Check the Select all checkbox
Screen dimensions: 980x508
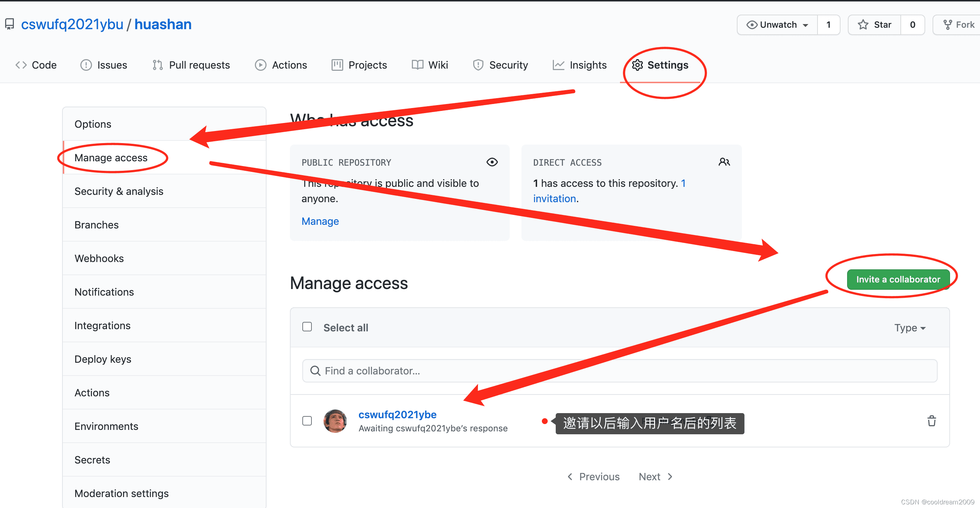point(307,327)
